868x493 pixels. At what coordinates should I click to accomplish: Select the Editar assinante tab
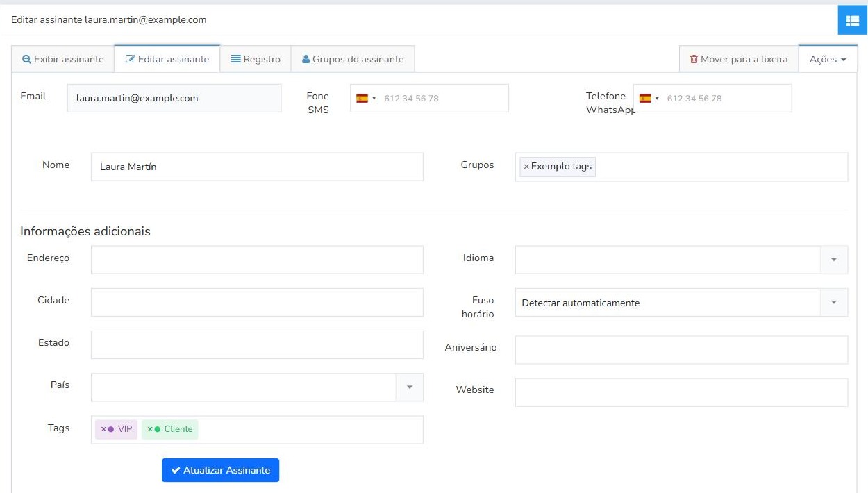coord(167,59)
